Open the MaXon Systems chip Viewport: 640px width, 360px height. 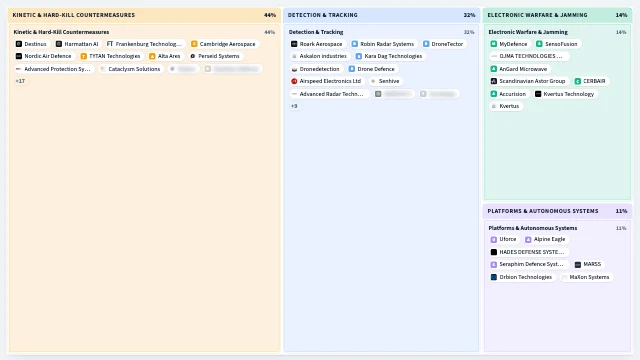pos(586,277)
